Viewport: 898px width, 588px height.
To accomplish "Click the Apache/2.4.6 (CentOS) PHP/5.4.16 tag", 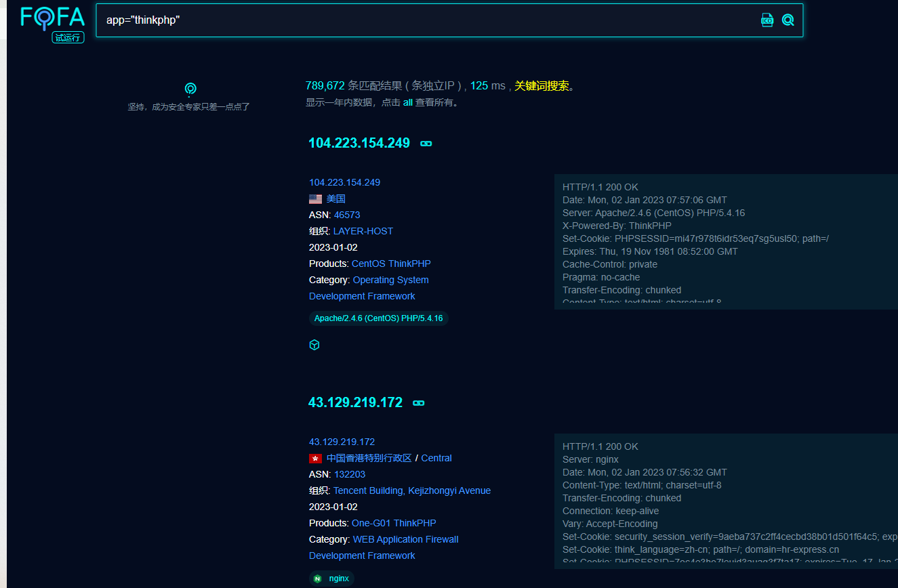I will [379, 318].
